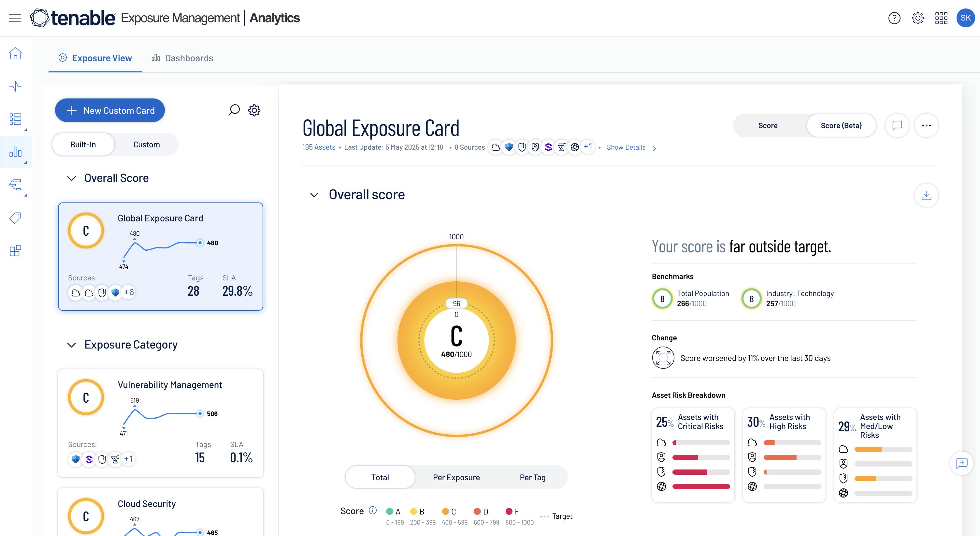Open the help question mark icon

(894, 18)
